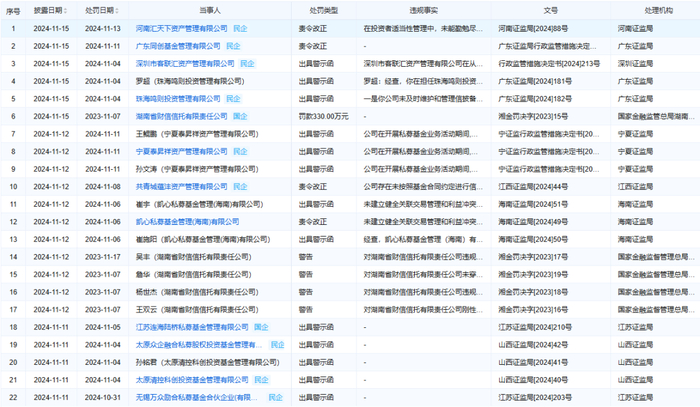Click 江西证监局[2024]44号 document number
The height and width of the screenshot is (407, 700).
tap(533, 187)
